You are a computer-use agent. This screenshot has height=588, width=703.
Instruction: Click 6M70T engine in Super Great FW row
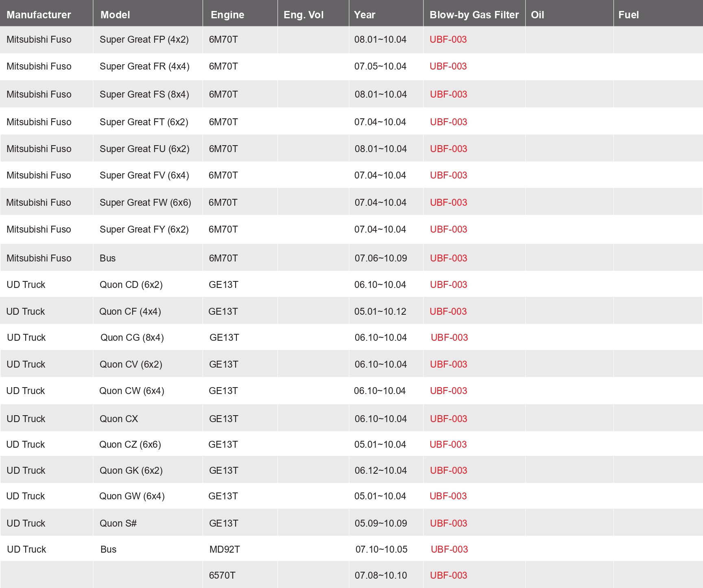click(223, 203)
